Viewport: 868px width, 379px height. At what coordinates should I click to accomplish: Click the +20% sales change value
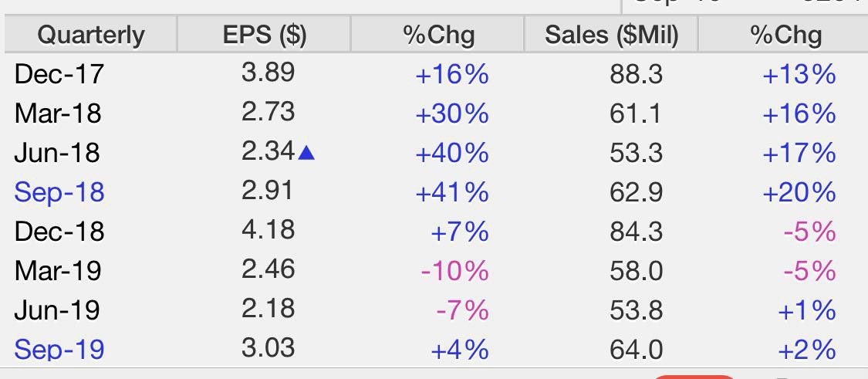(799, 192)
